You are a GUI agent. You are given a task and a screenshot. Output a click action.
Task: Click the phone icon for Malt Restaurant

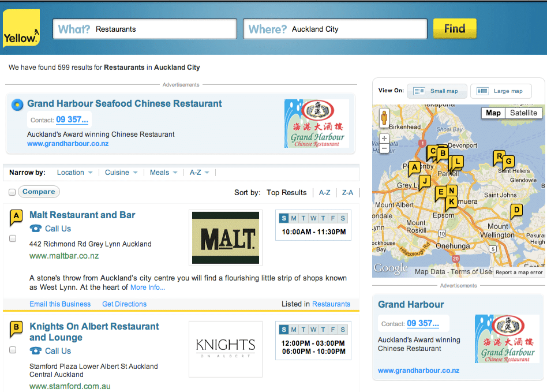[x=36, y=229]
